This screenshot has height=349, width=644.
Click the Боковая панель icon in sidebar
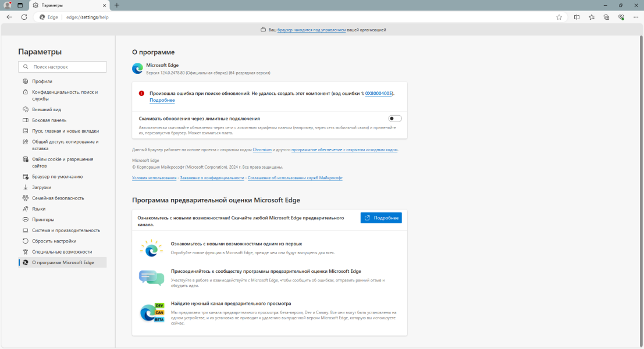coord(26,120)
